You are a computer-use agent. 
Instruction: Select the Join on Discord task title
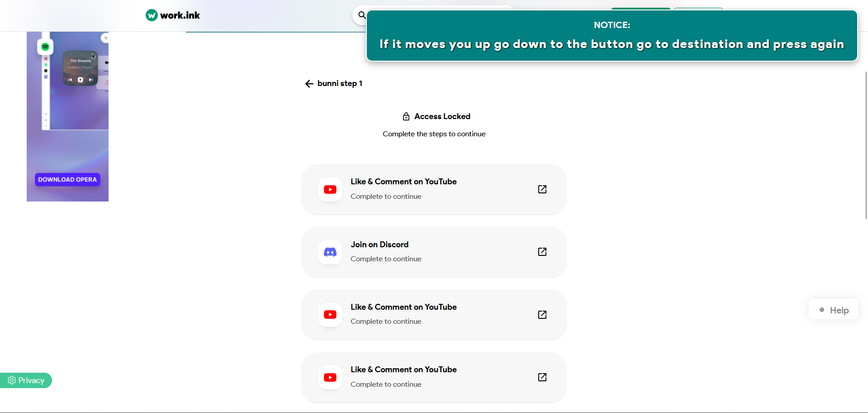coord(379,245)
